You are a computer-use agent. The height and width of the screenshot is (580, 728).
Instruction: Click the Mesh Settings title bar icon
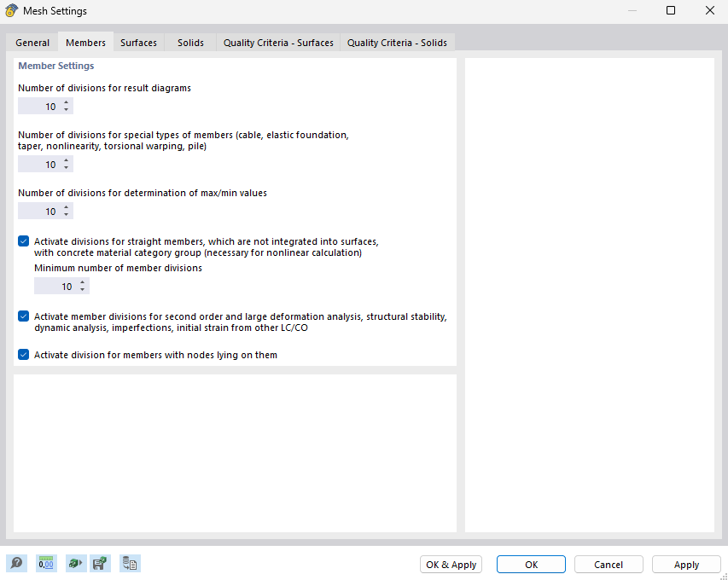tap(10, 10)
